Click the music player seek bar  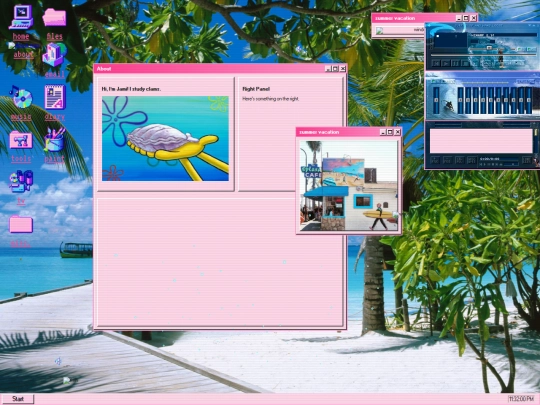coord(484,55)
